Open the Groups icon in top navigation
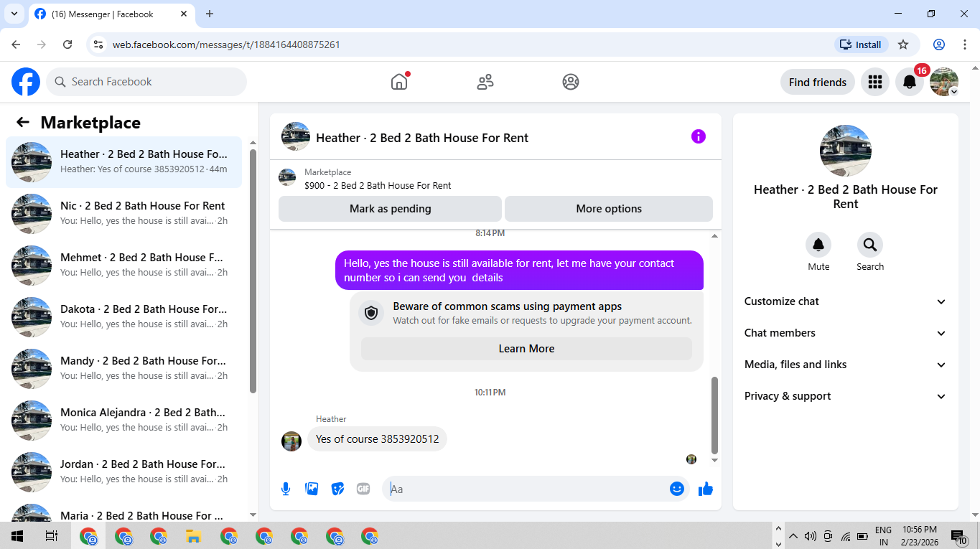This screenshot has width=980, height=549. click(571, 82)
